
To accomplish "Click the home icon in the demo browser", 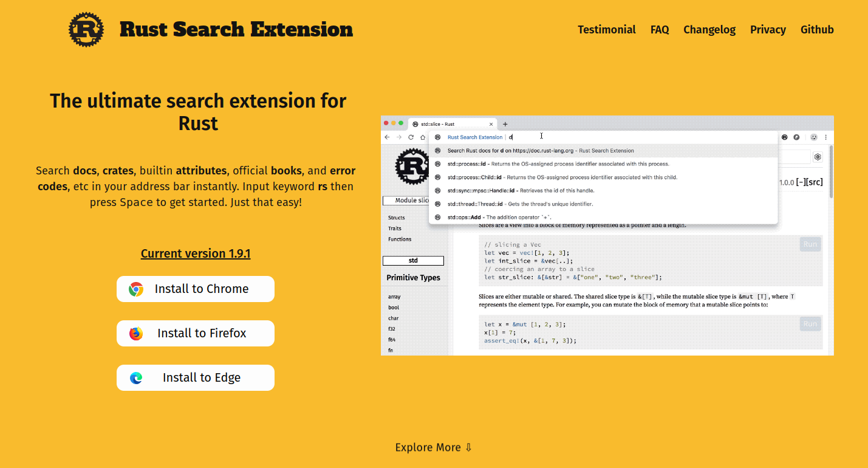I will [x=423, y=137].
